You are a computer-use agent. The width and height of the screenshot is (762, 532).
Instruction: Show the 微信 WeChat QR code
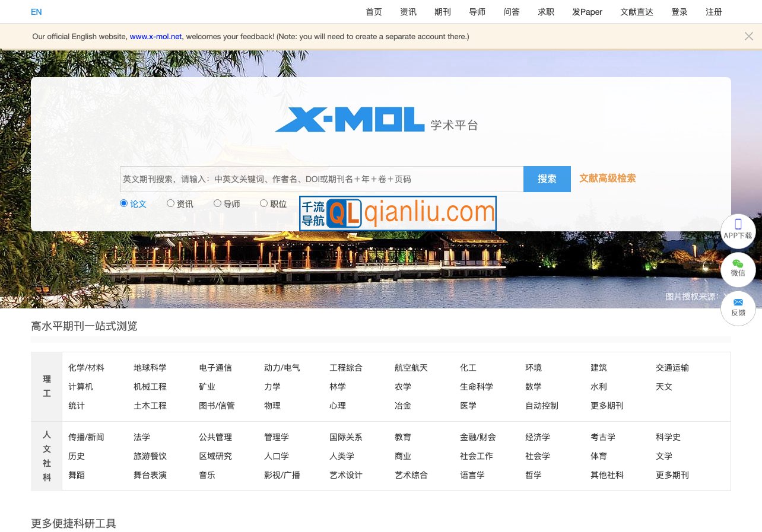click(x=738, y=270)
